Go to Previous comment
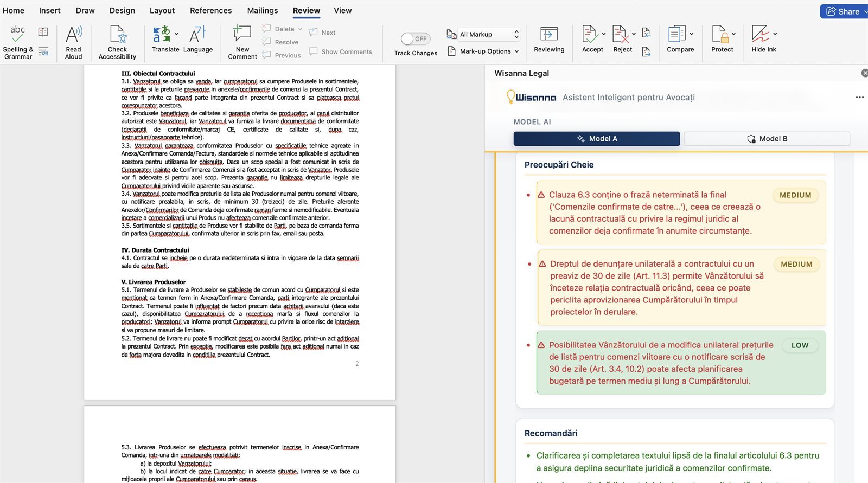This screenshot has height=483, width=868. tap(282, 55)
